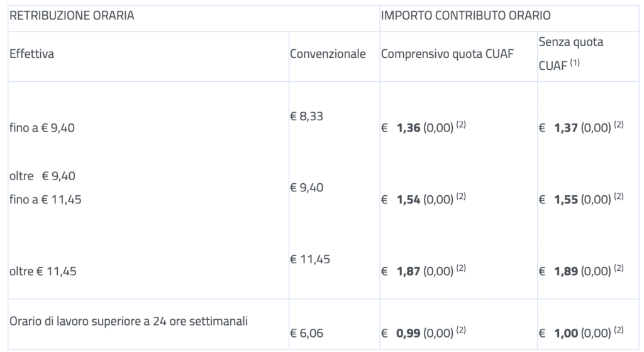This screenshot has height=352, width=644.
Task: Click the bold 1,55 contribution amount
Action: [x=566, y=200]
